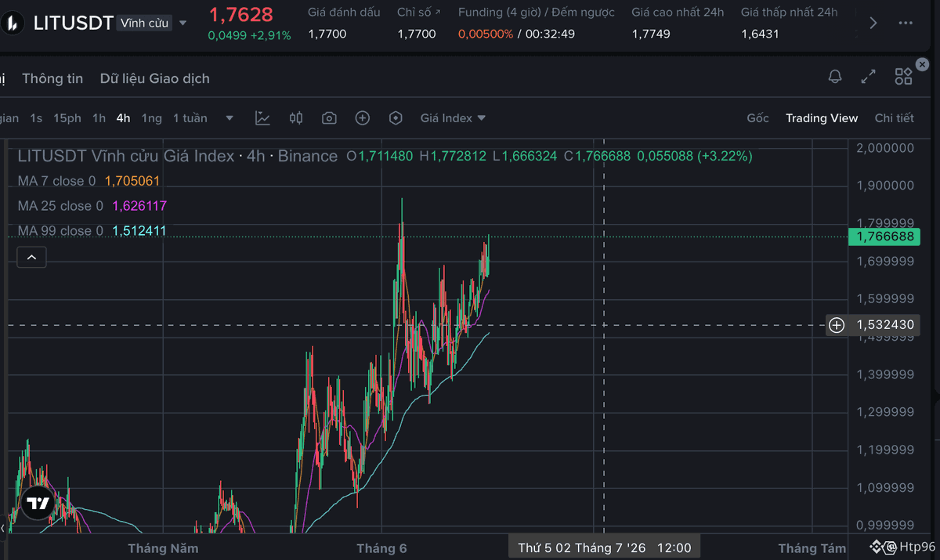Click the plus icon beside crosshair price 1,532430
This screenshot has height=560, width=940.
(837, 325)
